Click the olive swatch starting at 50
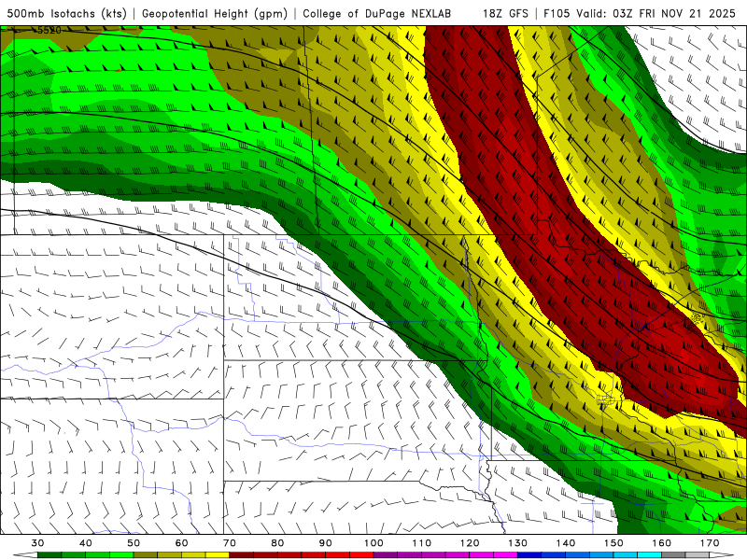The image size is (747, 560). (x=146, y=554)
